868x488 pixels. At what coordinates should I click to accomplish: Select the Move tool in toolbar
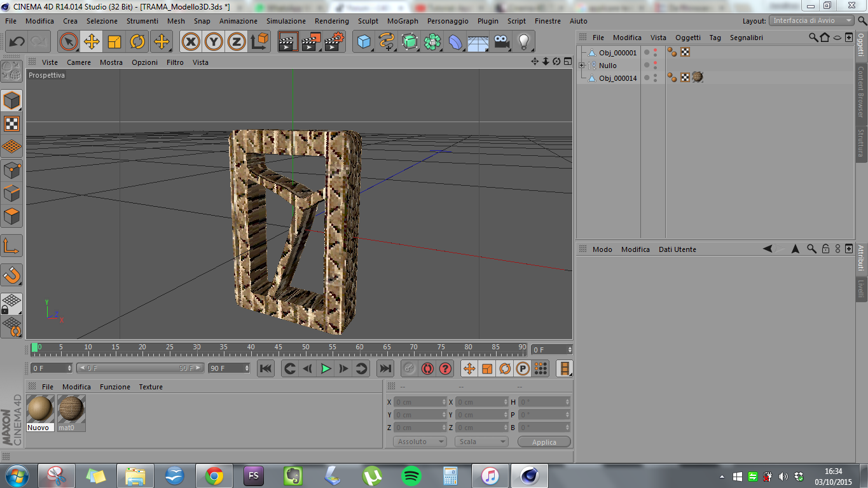click(92, 42)
